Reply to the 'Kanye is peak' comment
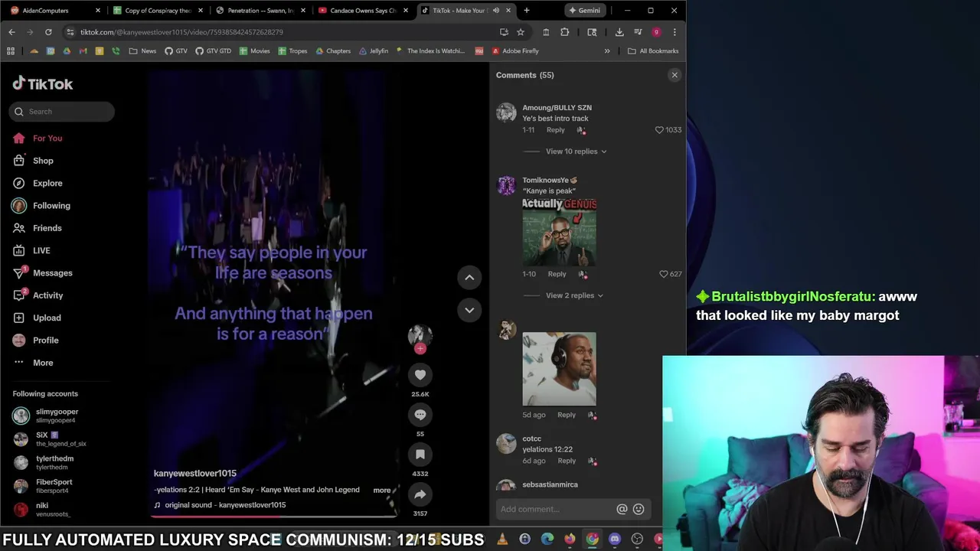 pos(557,274)
